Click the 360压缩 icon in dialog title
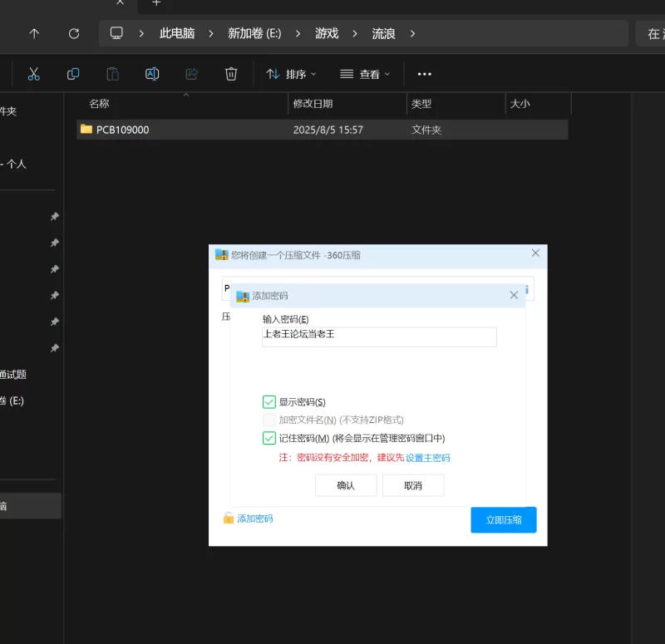Screen dimensions: 665x644 pyautogui.click(x=221, y=255)
